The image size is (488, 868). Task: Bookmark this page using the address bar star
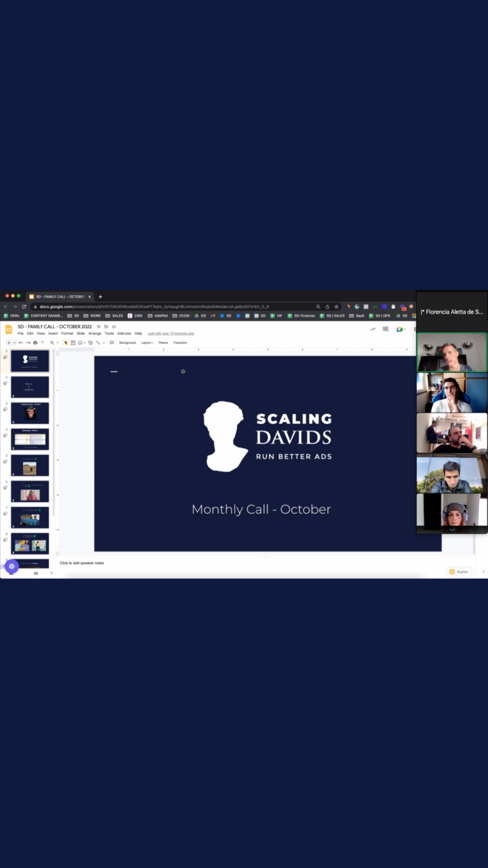pyautogui.click(x=336, y=307)
